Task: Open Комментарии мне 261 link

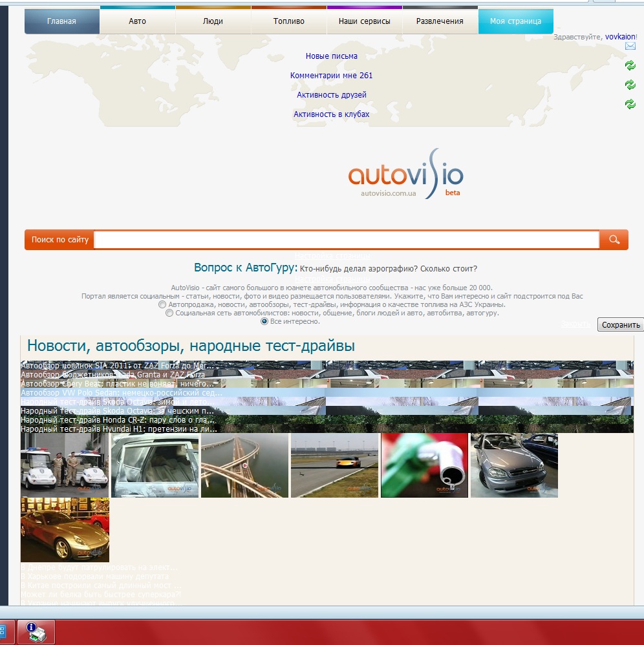Action: 331,75
